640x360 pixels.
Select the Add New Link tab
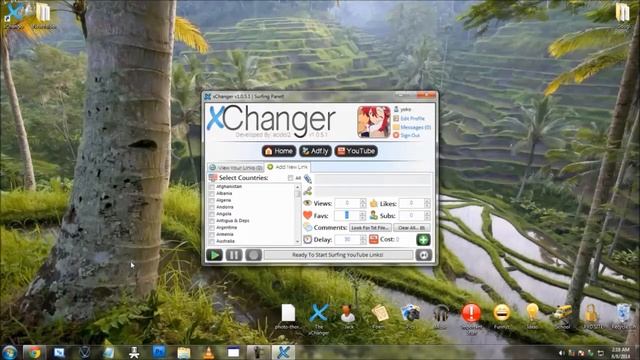(x=288, y=167)
